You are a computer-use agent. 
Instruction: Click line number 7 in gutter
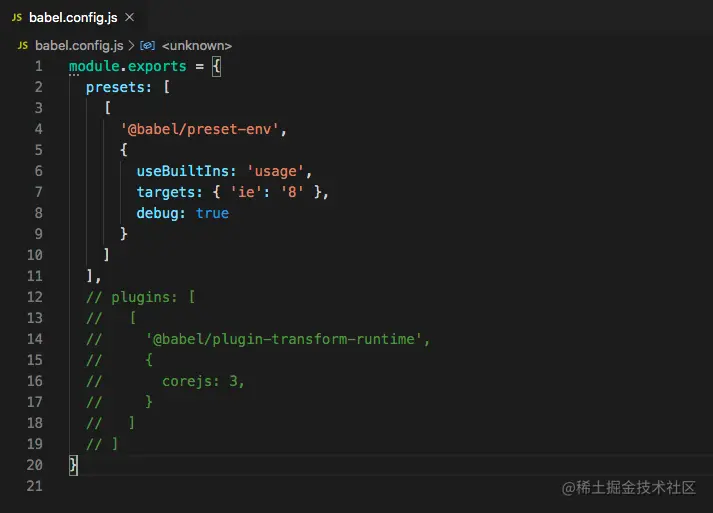pos(39,192)
